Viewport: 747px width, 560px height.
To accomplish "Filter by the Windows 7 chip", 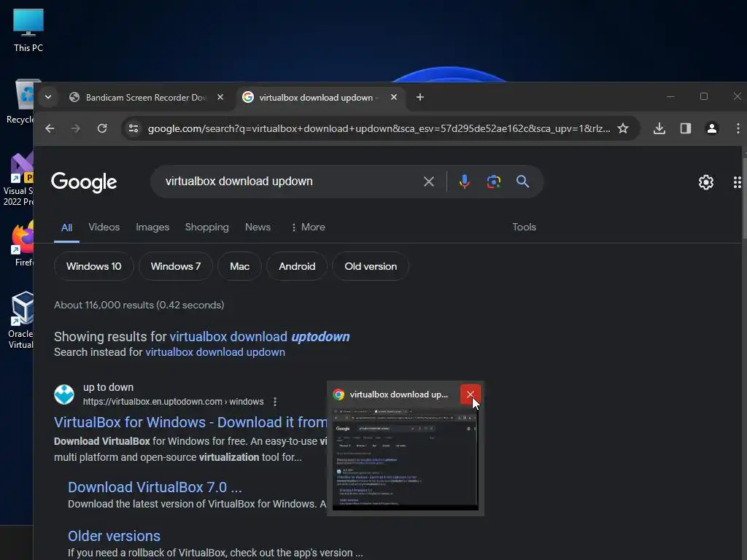I will coord(176,266).
